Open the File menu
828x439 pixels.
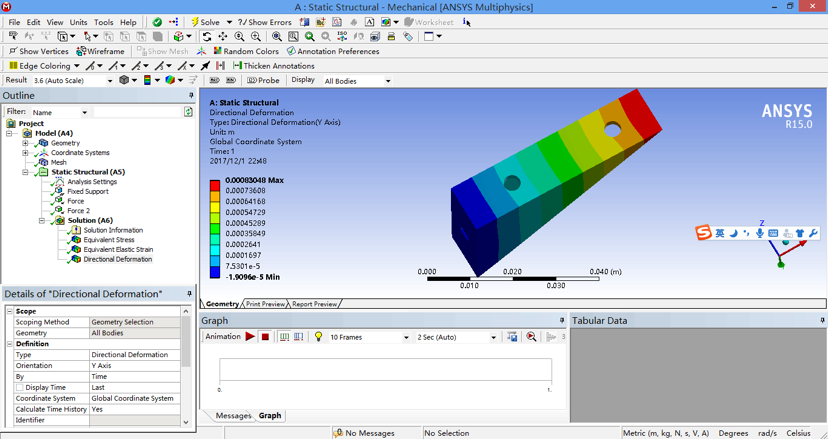14,22
